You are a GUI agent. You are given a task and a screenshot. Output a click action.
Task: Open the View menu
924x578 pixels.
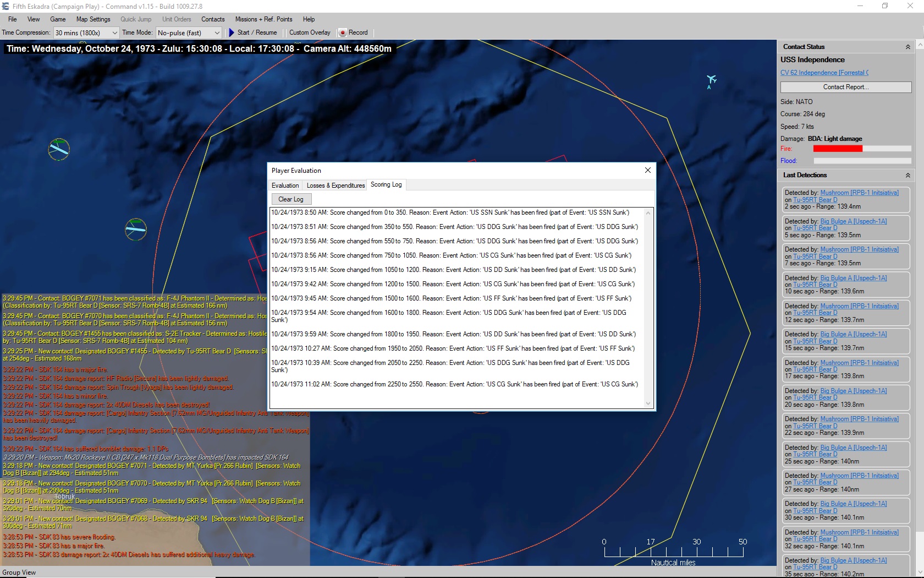pos(34,19)
